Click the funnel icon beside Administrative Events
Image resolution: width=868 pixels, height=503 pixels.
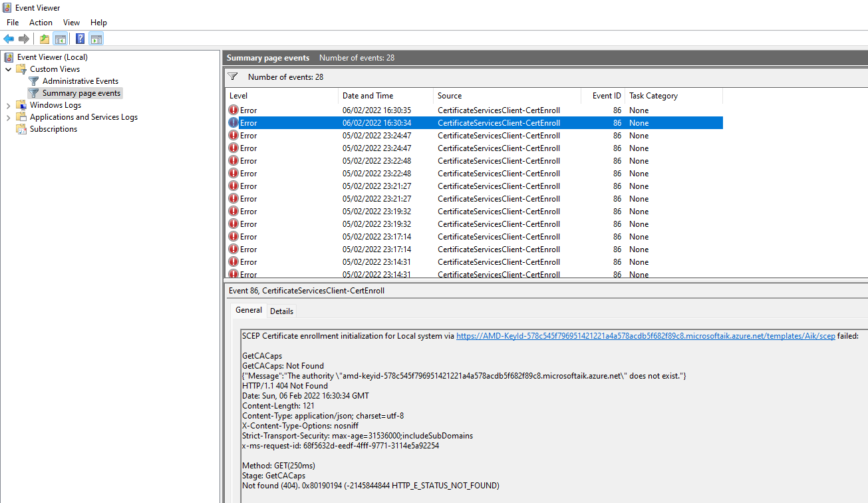(x=34, y=81)
